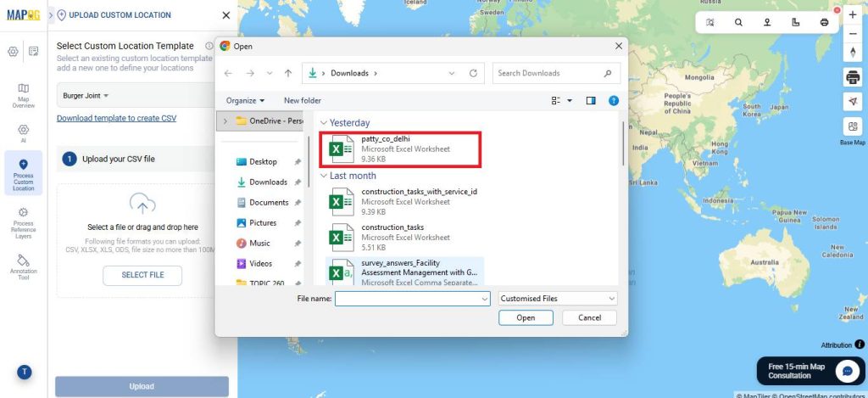Image resolution: width=868 pixels, height=398 pixels.
Task: Go forward in the Open dialog
Action: (x=250, y=73)
